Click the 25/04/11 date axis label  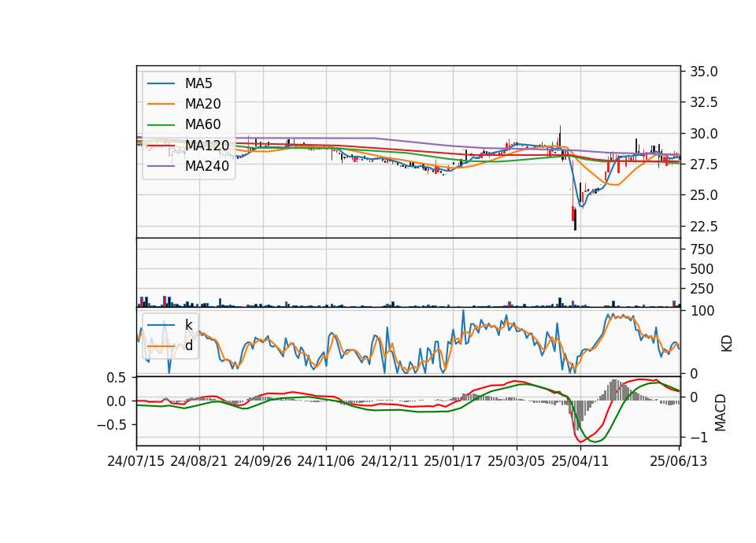tap(580, 461)
